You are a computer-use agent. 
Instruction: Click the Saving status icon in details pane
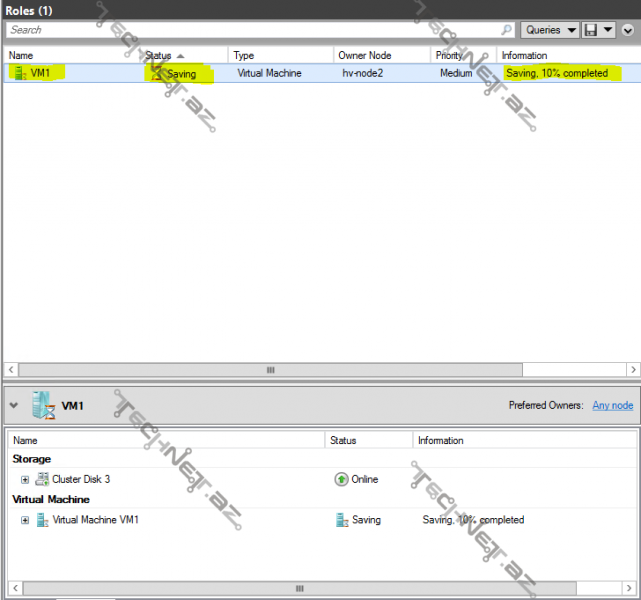(x=342, y=520)
